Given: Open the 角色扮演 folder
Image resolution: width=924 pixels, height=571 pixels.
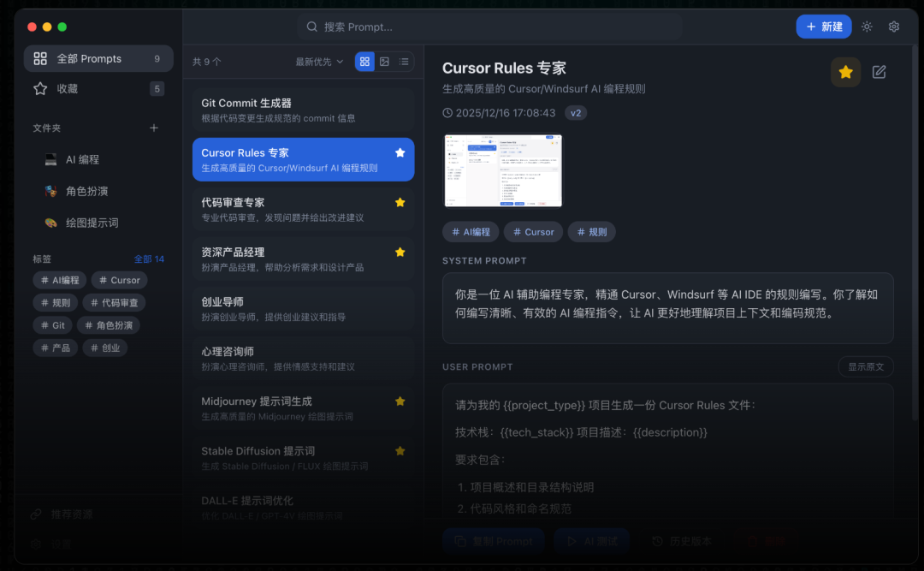Looking at the screenshot, I should [98, 191].
